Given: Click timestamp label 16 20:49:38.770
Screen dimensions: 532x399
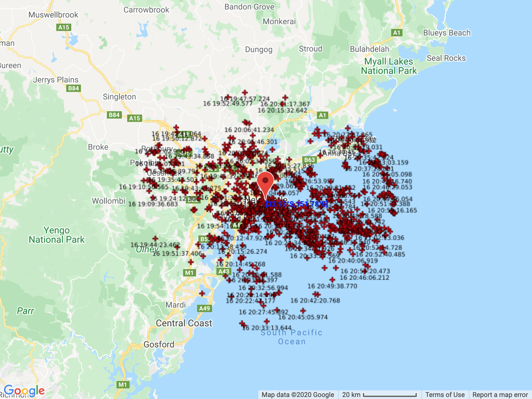Looking at the screenshot, I should [332, 286].
